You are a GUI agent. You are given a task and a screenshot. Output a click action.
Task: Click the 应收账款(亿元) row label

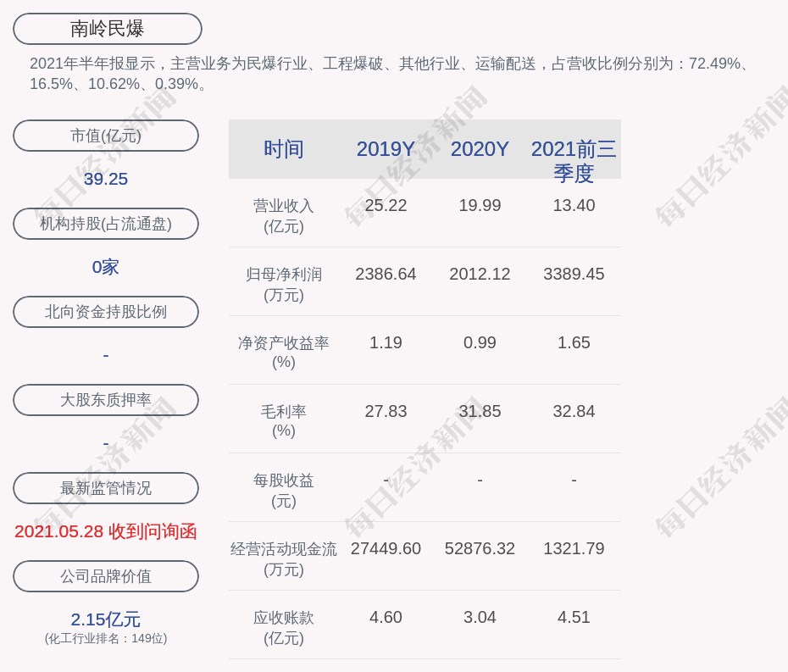tap(284, 628)
